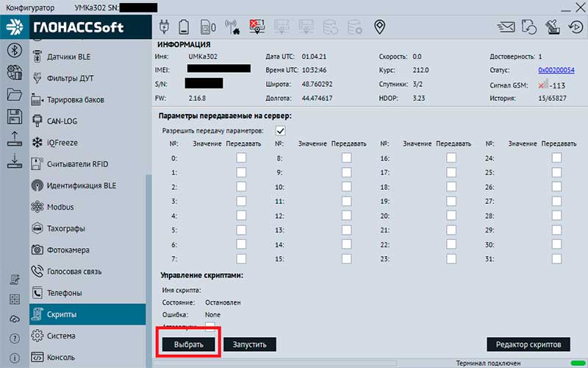Click the cloud icon in left strip

pyautogui.click(x=15, y=319)
